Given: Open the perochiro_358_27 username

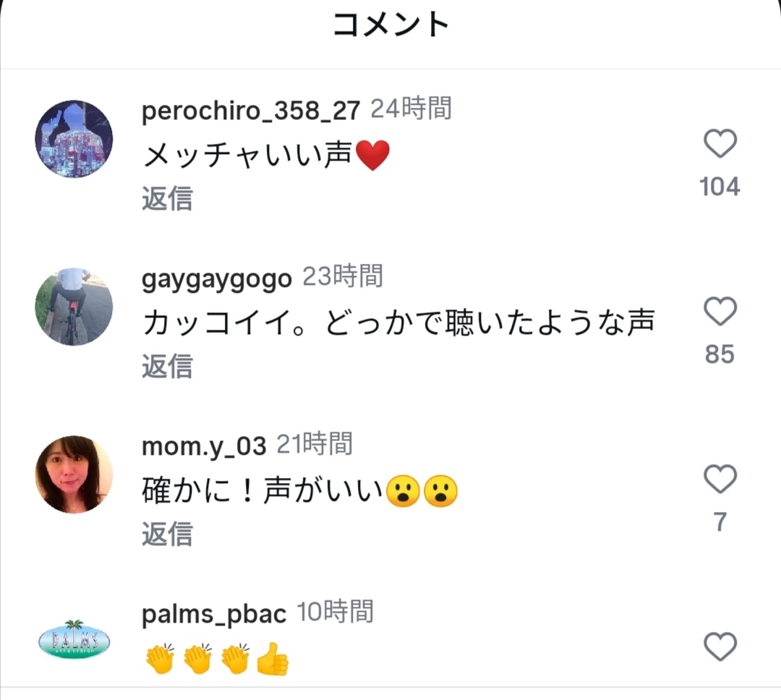Looking at the screenshot, I should 250,111.
